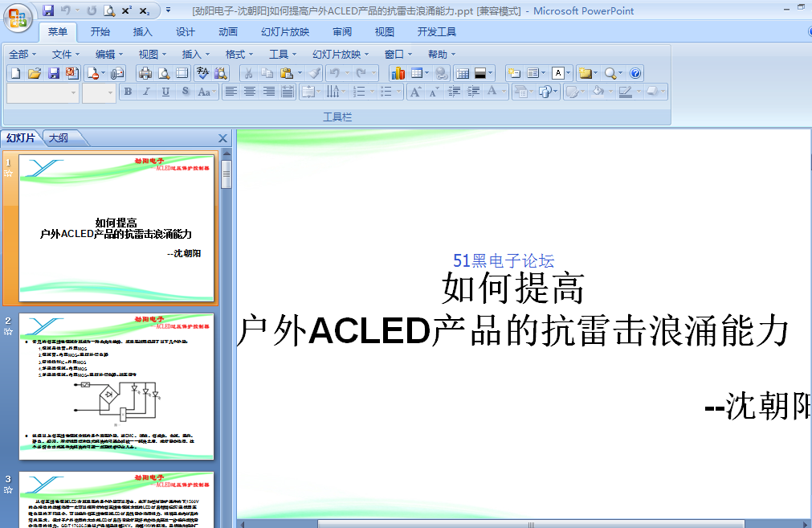This screenshot has width=812, height=528.
Task: Click the text direction icon
Action: [333, 92]
